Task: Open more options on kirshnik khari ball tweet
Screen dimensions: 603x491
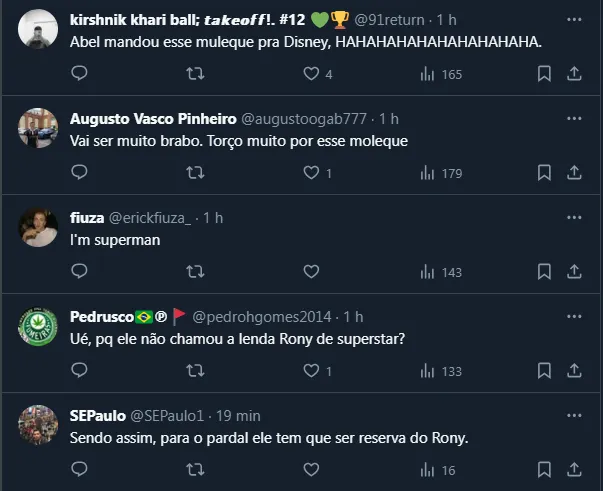Action: click(x=575, y=20)
